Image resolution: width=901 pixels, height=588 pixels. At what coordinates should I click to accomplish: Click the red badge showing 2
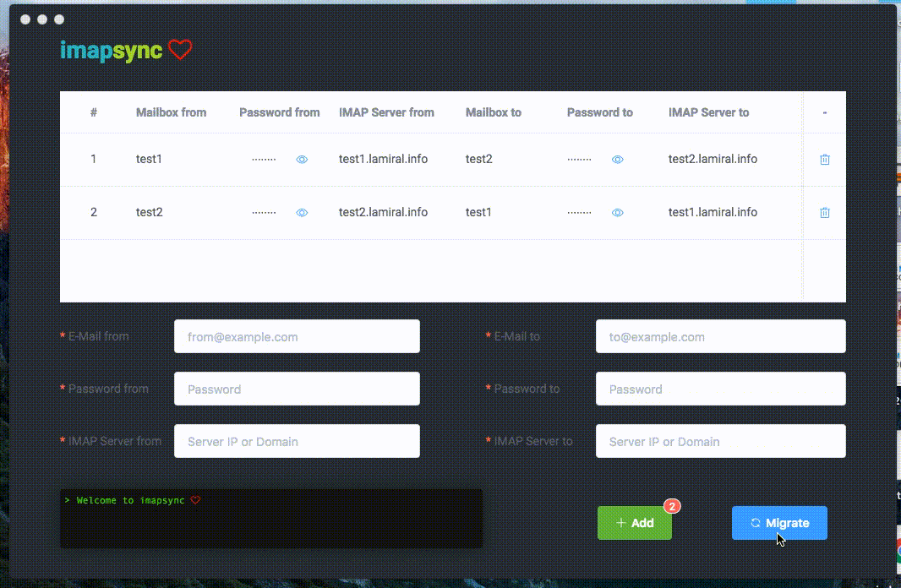point(672,506)
